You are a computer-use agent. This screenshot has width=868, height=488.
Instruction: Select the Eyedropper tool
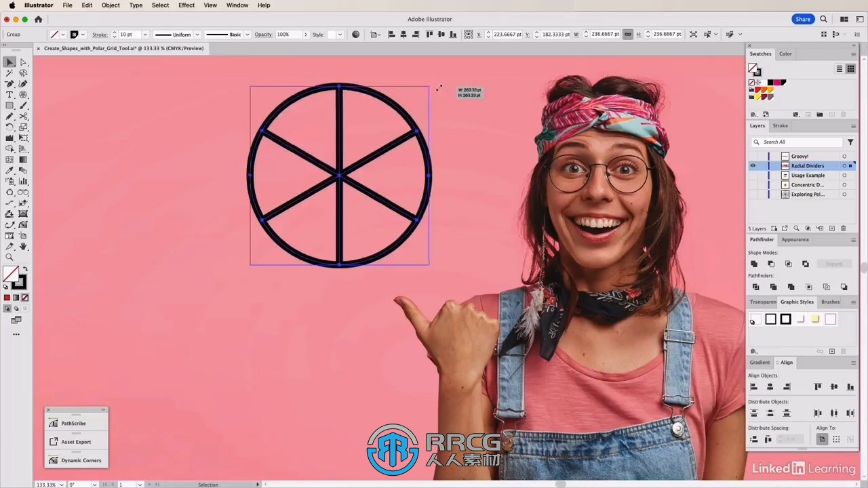click(9, 171)
